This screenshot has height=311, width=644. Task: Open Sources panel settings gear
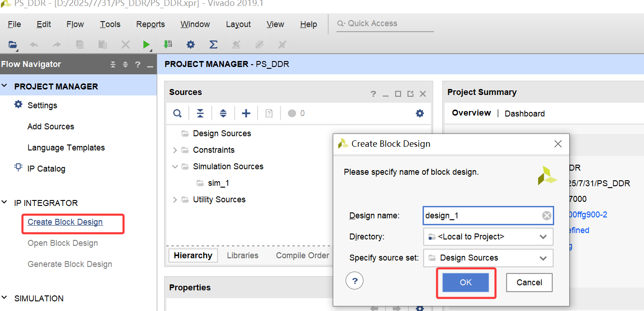pyautogui.click(x=420, y=113)
